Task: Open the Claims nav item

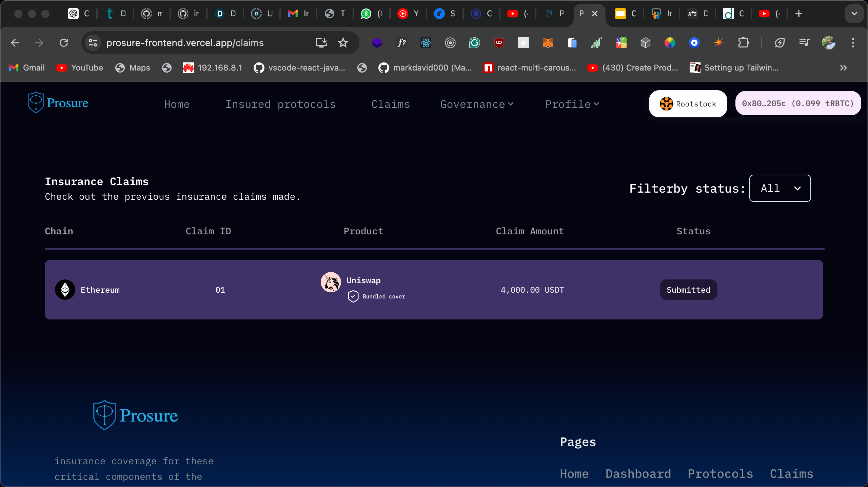Action: [x=391, y=104]
